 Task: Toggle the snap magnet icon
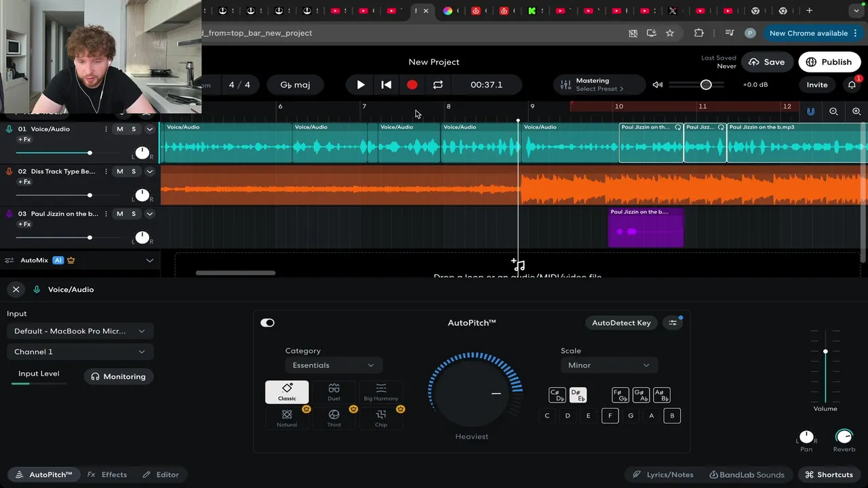pos(810,111)
